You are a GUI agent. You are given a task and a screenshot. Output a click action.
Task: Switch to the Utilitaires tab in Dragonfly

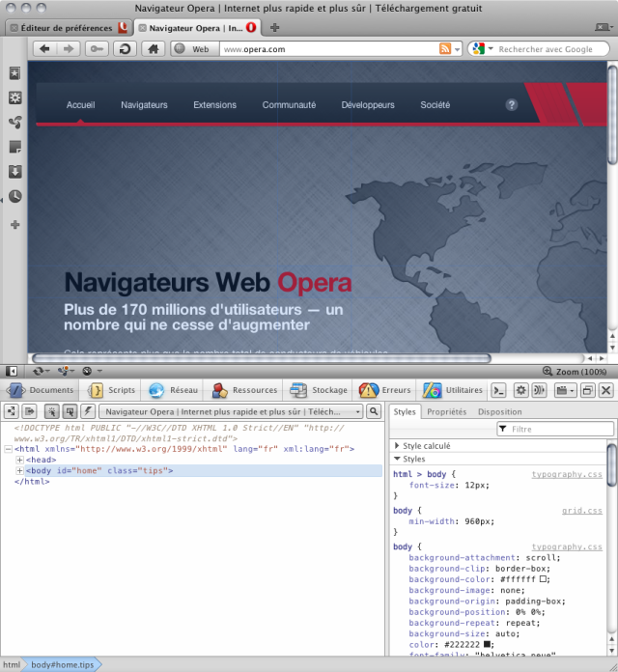(453, 390)
